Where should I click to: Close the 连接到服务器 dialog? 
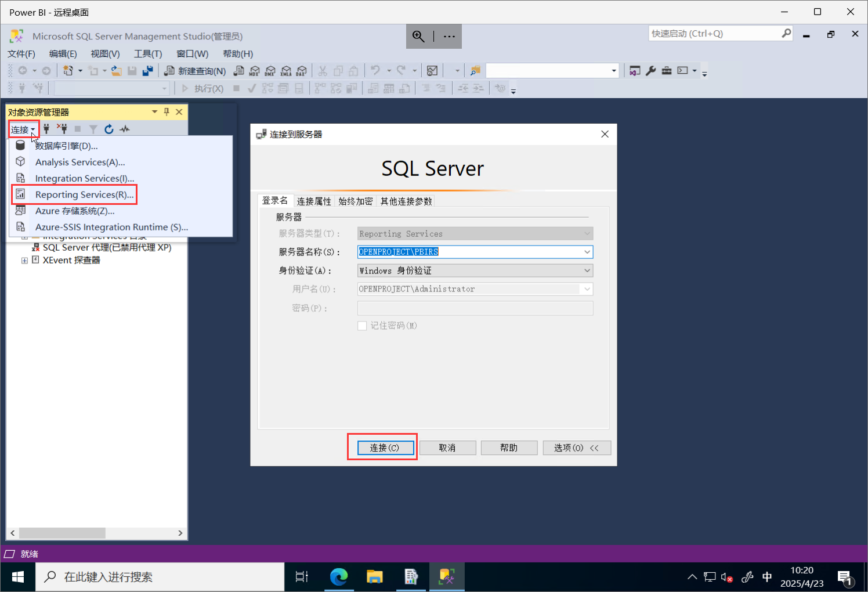pyautogui.click(x=605, y=134)
